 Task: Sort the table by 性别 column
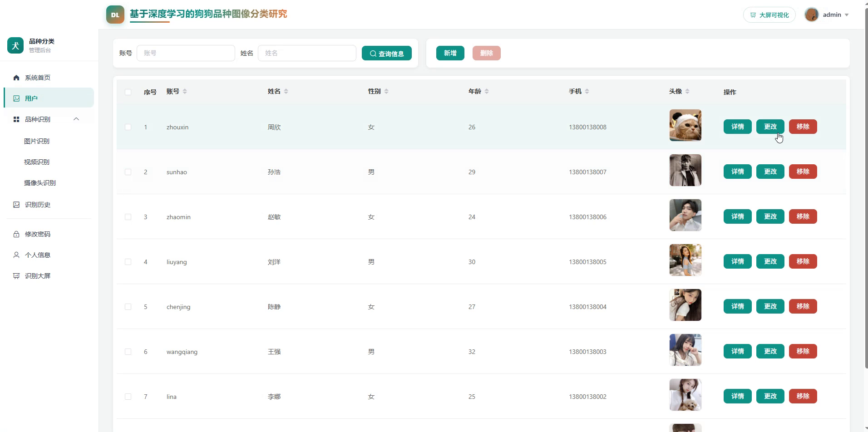coord(386,91)
